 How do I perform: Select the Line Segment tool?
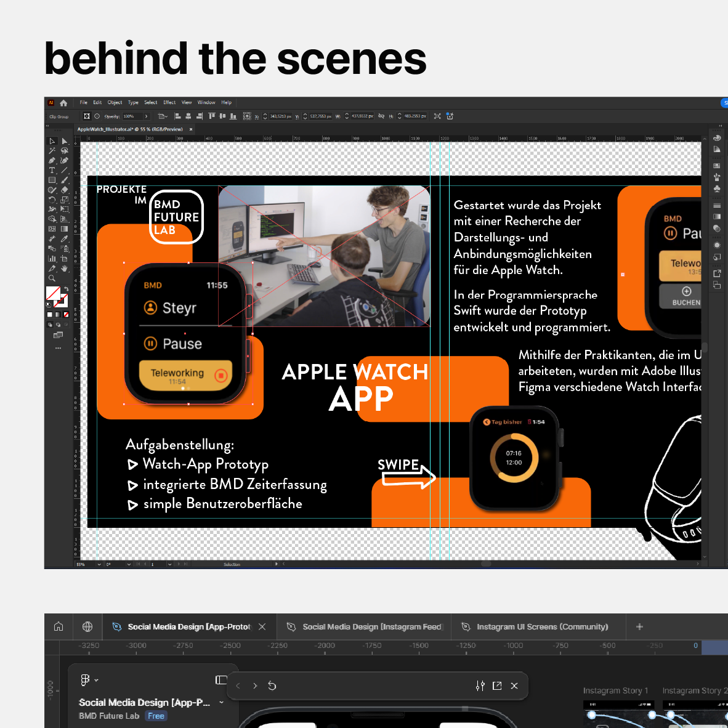(x=65, y=171)
